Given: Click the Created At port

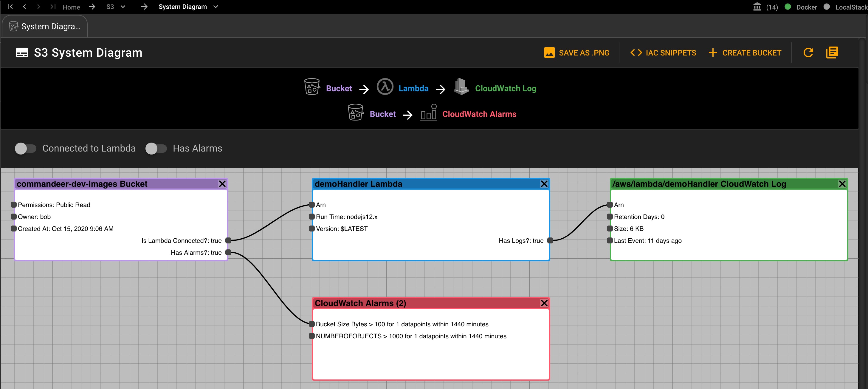Looking at the screenshot, I should pyautogui.click(x=14, y=229).
